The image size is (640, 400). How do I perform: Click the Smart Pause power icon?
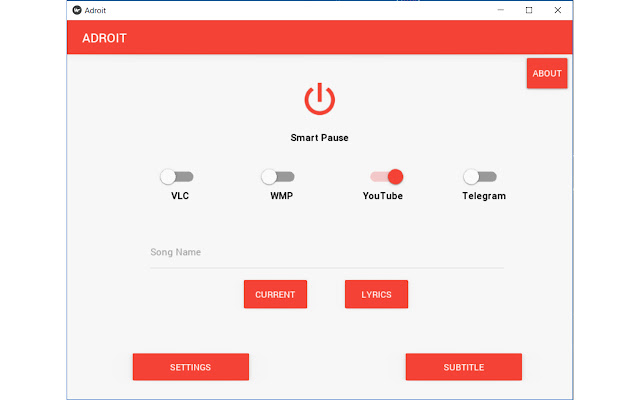320,99
